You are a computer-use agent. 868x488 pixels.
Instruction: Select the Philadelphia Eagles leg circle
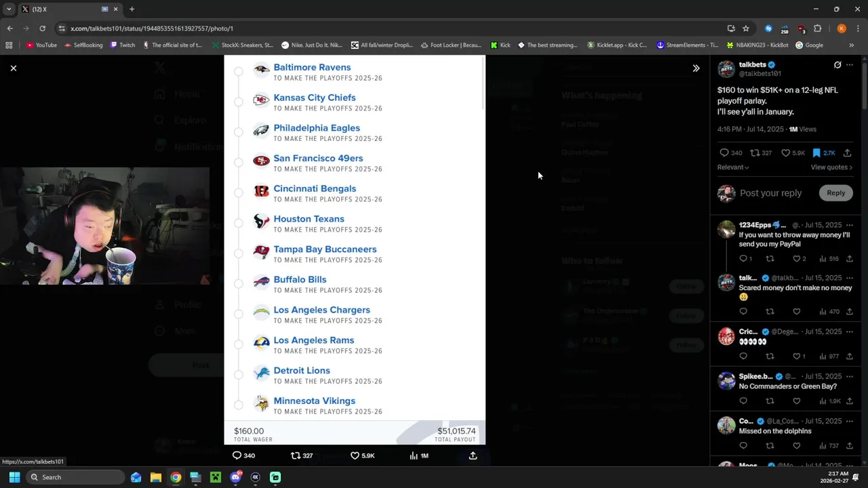(x=238, y=132)
